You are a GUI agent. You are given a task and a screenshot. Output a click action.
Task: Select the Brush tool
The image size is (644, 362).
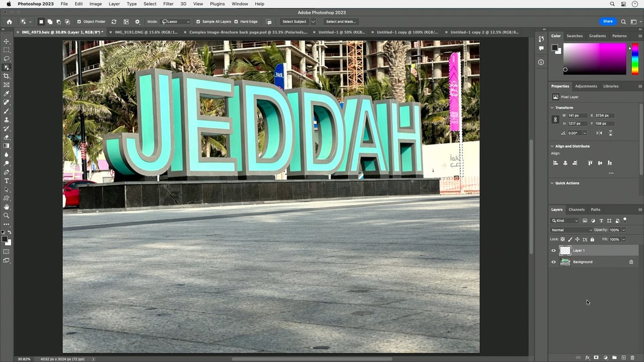click(x=7, y=111)
